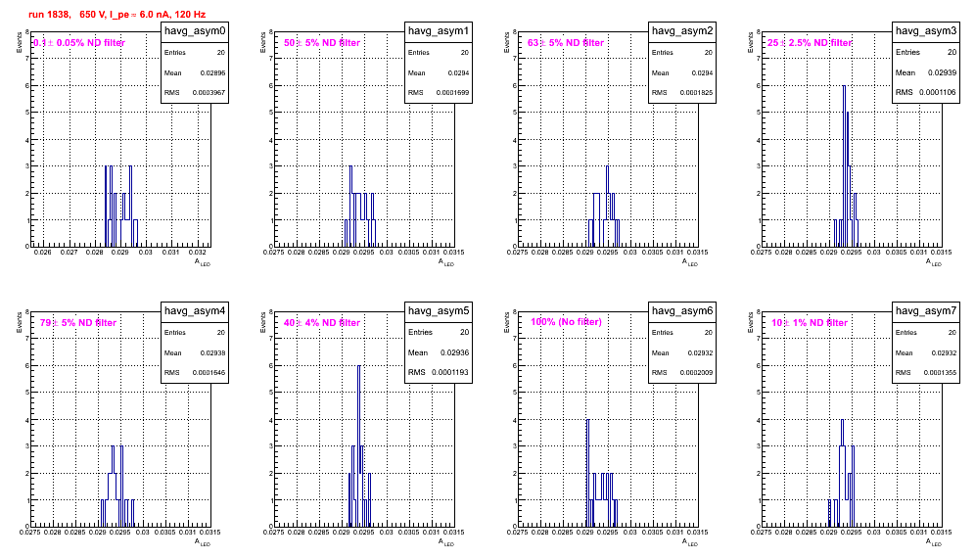Select the havg_asym0 stats box title
This screenshot has width=975, height=560.
[195, 31]
